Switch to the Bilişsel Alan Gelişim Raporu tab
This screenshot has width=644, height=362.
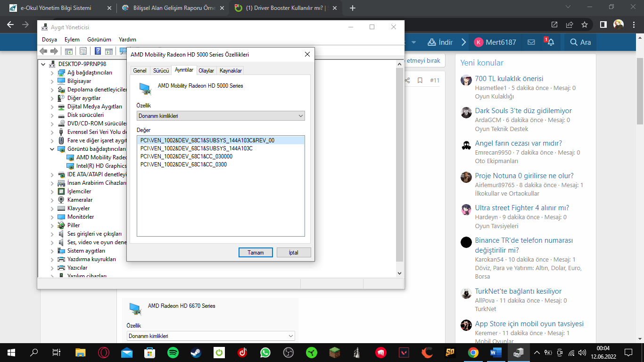[172, 8]
